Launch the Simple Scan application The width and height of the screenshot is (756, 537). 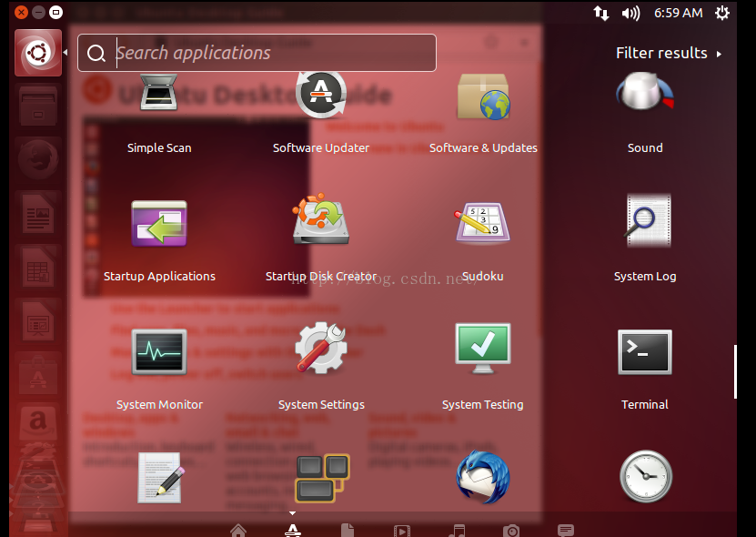(x=159, y=93)
